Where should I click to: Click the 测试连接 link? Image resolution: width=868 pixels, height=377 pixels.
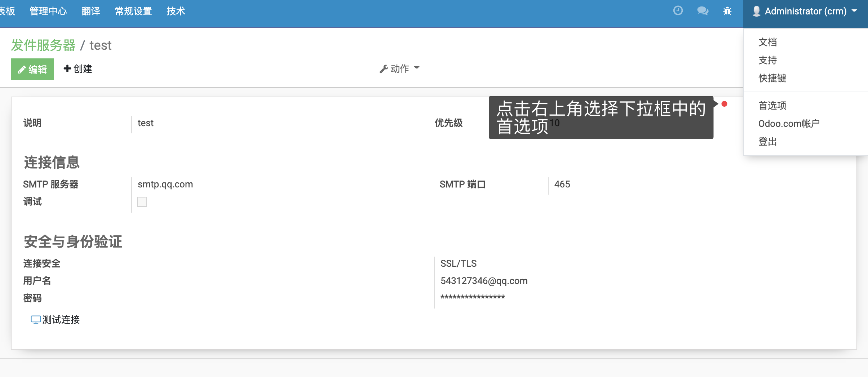(61, 320)
